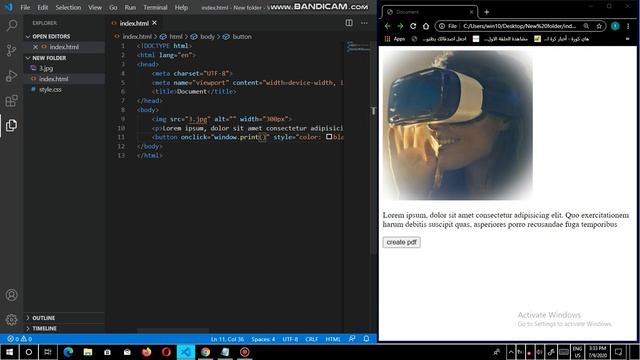640x360 pixels.
Task: Open Windows Start menu
Action: tap(9, 352)
